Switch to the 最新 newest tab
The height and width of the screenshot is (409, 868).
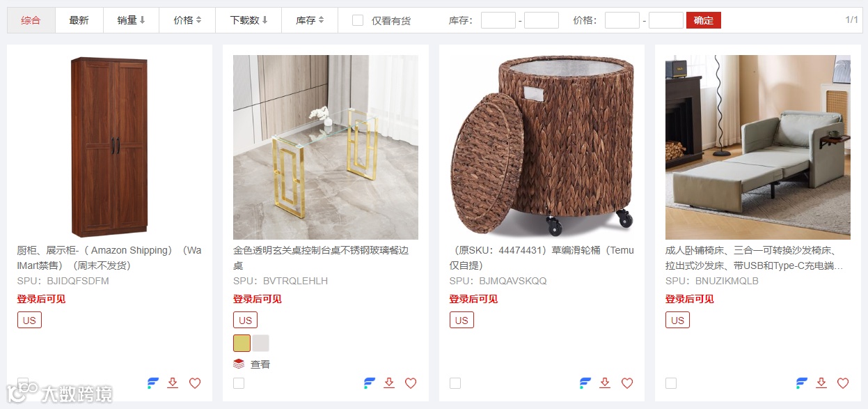79,20
